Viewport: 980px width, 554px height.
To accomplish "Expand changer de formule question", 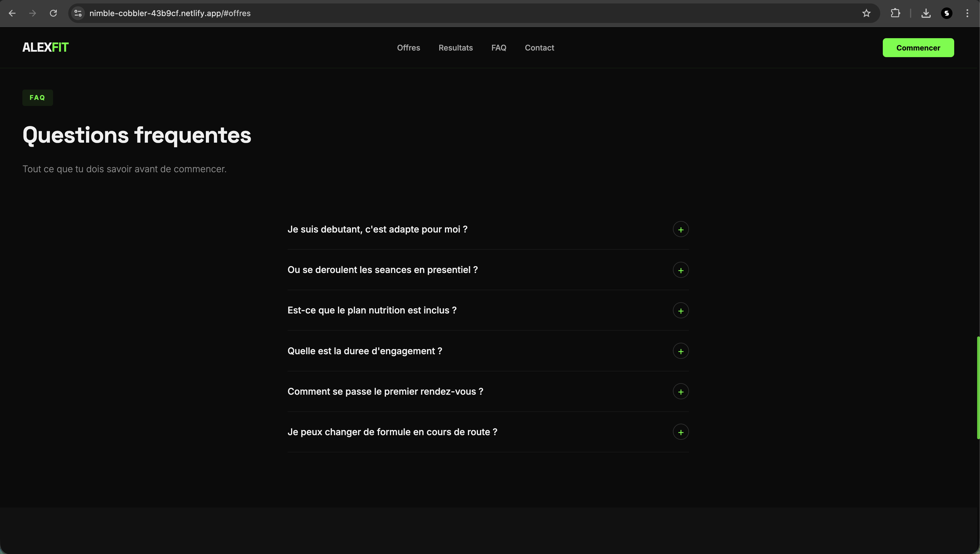I will point(681,432).
